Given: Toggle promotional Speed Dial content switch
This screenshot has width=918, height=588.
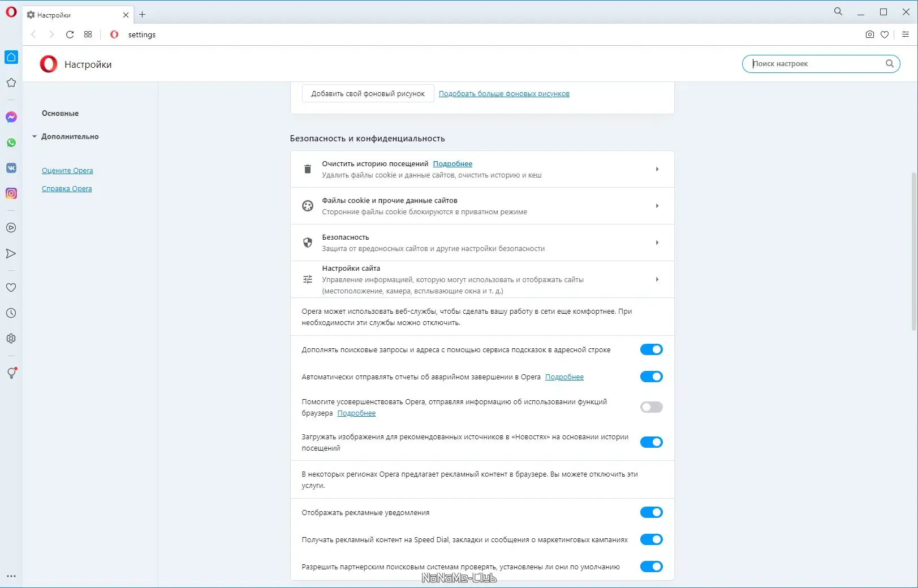Looking at the screenshot, I should pos(652,539).
